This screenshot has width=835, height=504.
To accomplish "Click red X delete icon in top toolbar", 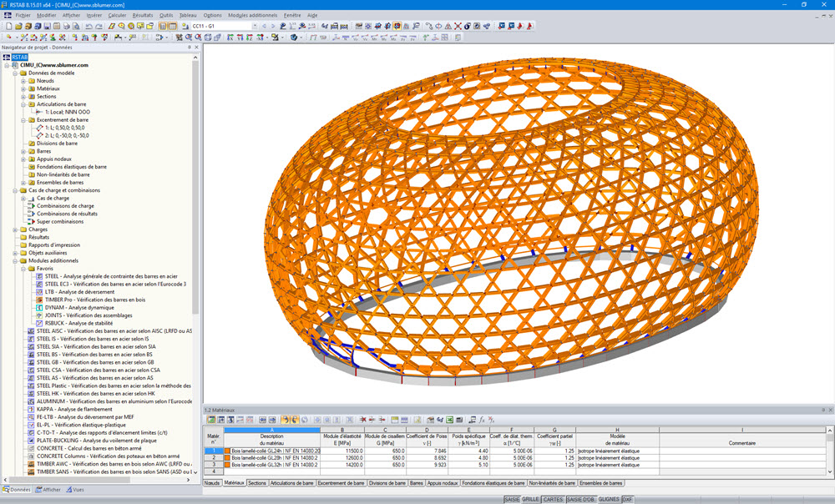I will coord(458,26).
